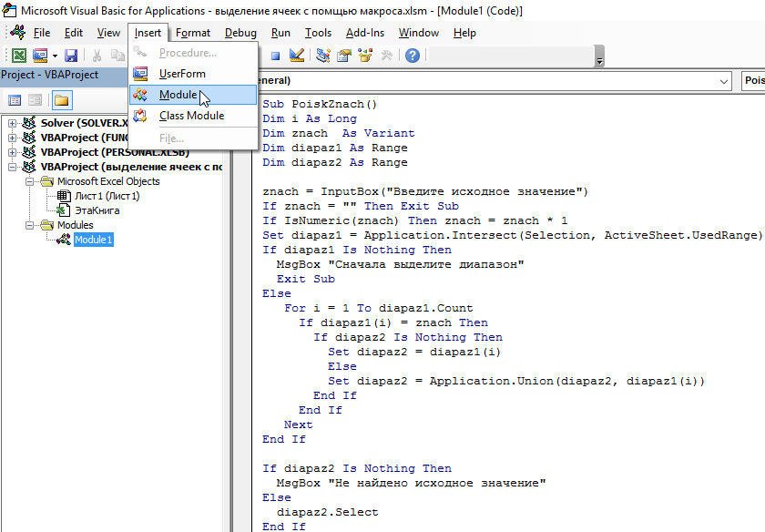
Task: Toggle Design Mode in the toolbar
Action: (296, 56)
